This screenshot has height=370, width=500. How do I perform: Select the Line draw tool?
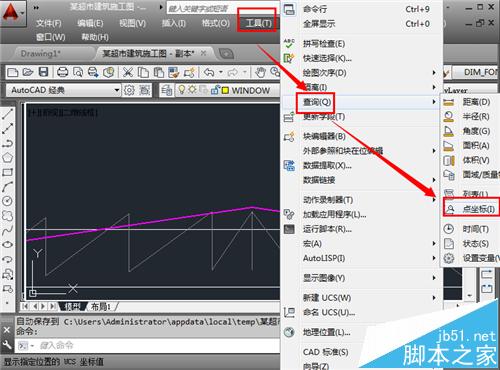[x=7, y=114]
